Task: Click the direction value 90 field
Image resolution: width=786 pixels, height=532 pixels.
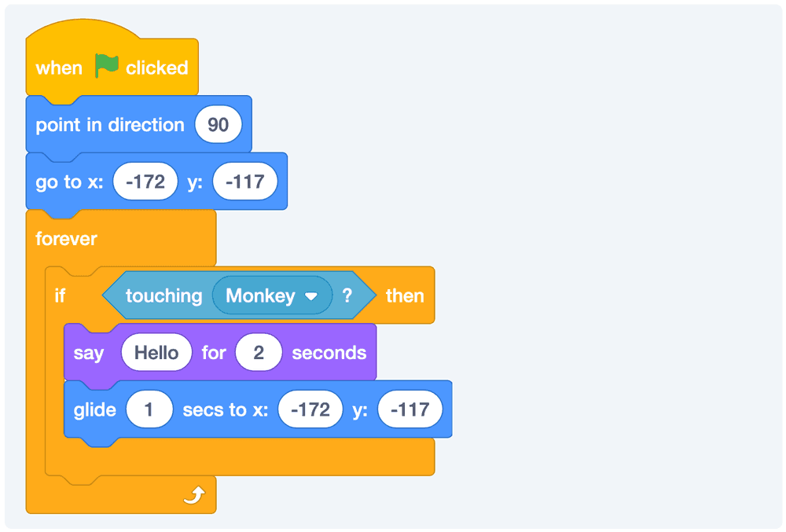Action: click(218, 125)
